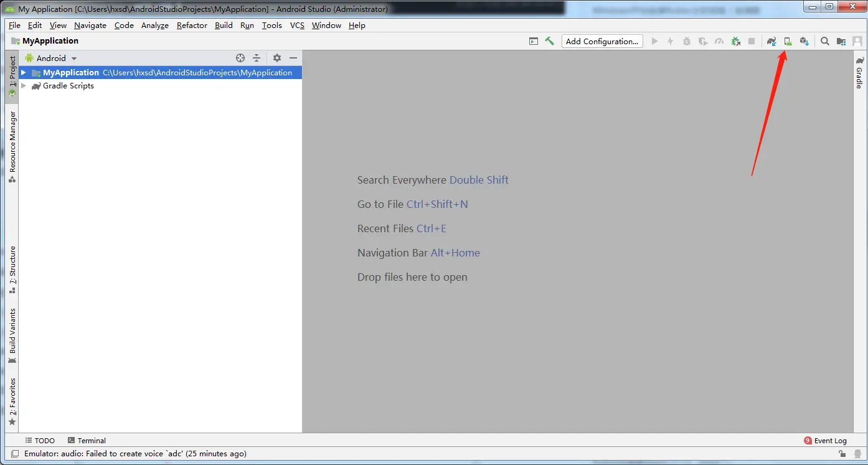Image resolution: width=868 pixels, height=465 pixels.
Task: Open the Refactor menu
Action: click(192, 26)
